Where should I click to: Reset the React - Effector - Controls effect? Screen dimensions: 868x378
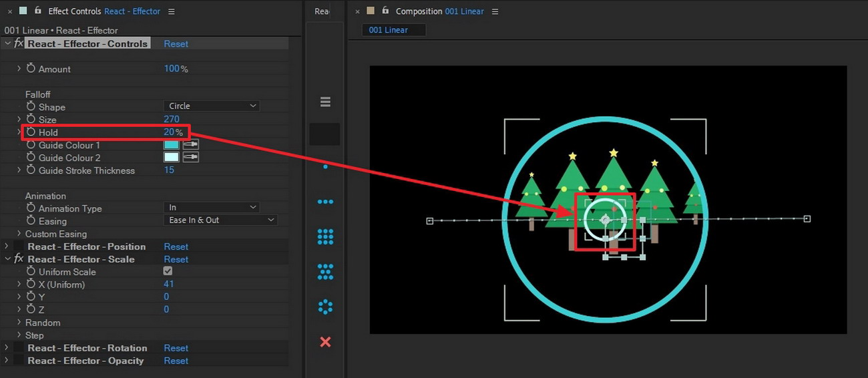(176, 44)
